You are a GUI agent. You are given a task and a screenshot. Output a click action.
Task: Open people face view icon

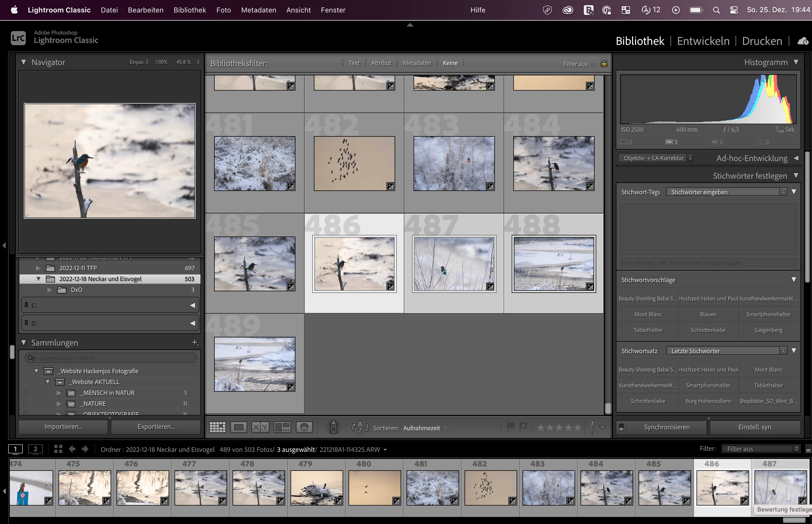[x=304, y=427]
